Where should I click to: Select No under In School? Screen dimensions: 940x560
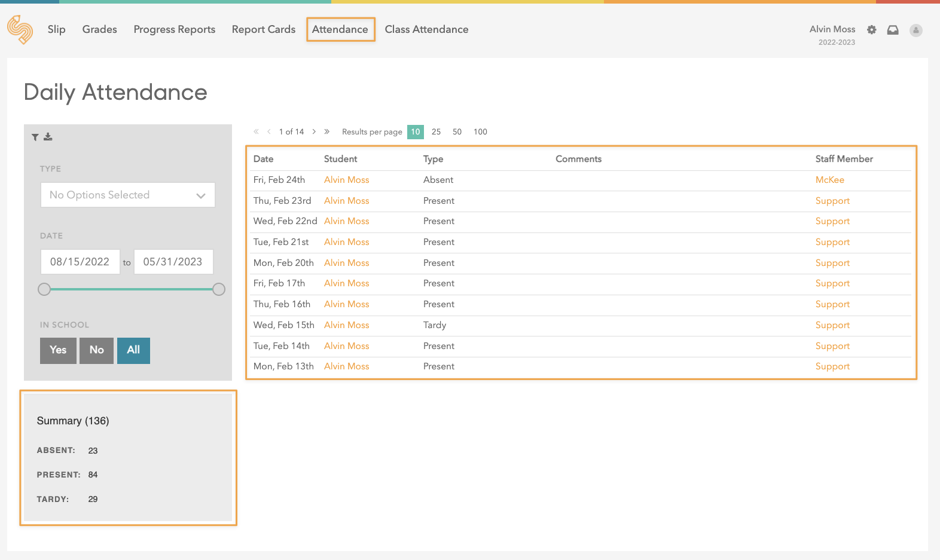coord(96,350)
